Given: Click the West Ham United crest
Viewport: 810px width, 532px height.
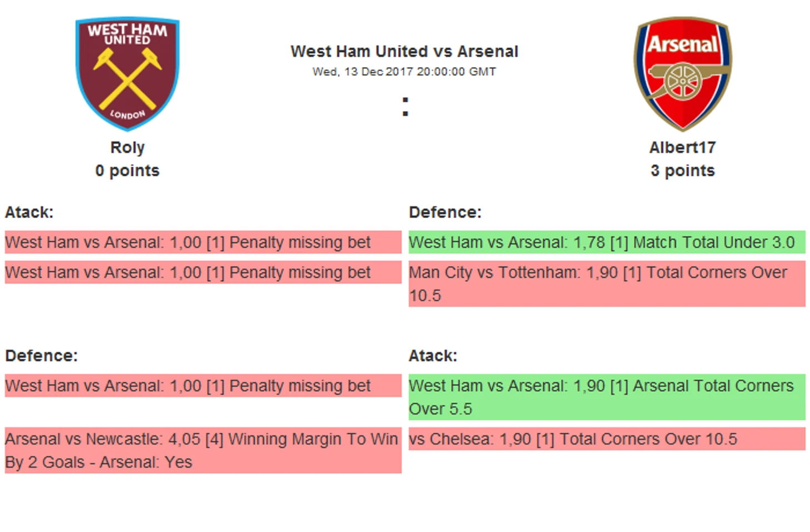Looking at the screenshot, I should [x=127, y=74].
